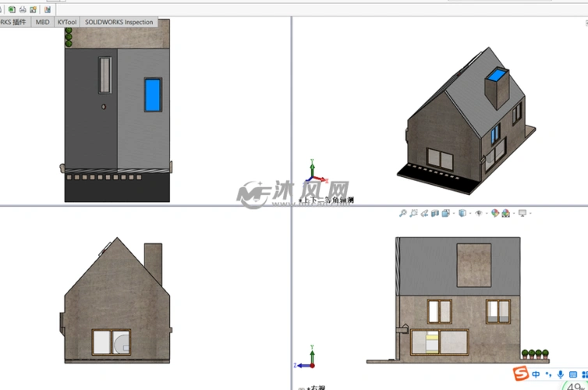Image resolution: width=588 pixels, height=390 pixels.
Task: Select the KYTool tab
Action: (67, 22)
